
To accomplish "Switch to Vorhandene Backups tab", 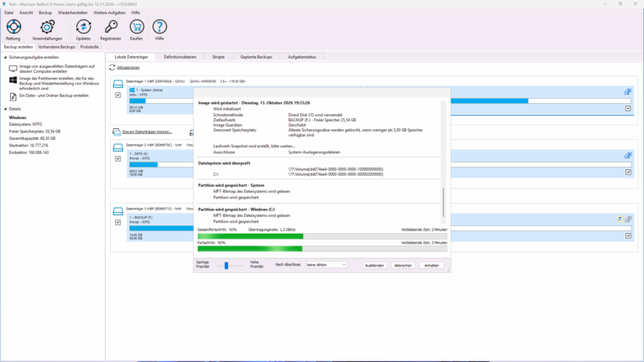I will coord(57,47).
